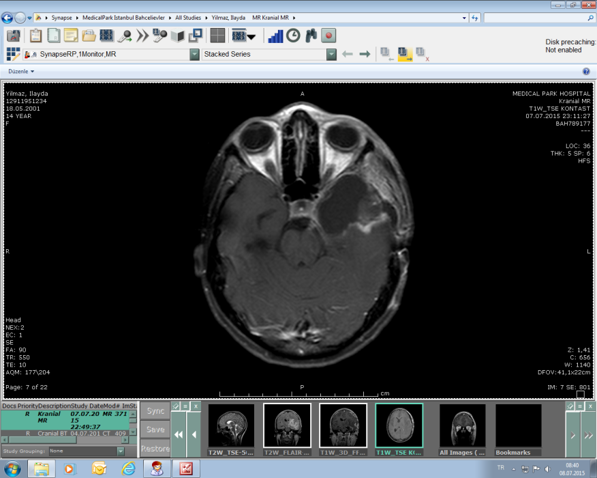Screen dimensions: 597x478
Task: Click the 3D cube icon
Action: (x=177, y=36)
